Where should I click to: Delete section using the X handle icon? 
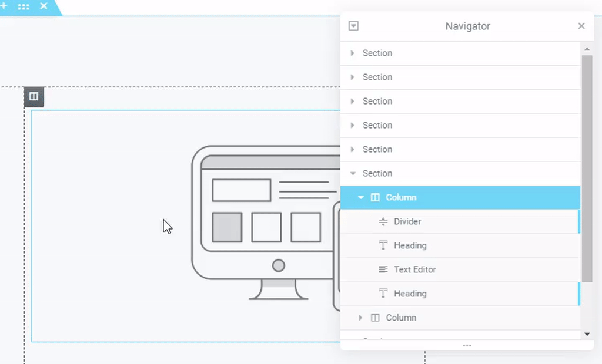pos(44,6)
